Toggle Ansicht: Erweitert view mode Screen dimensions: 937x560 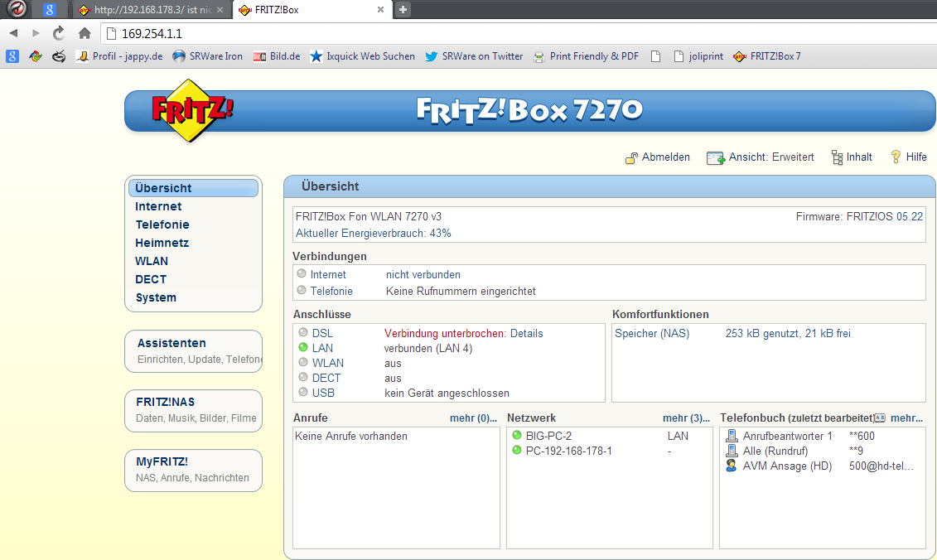[760, 157]
